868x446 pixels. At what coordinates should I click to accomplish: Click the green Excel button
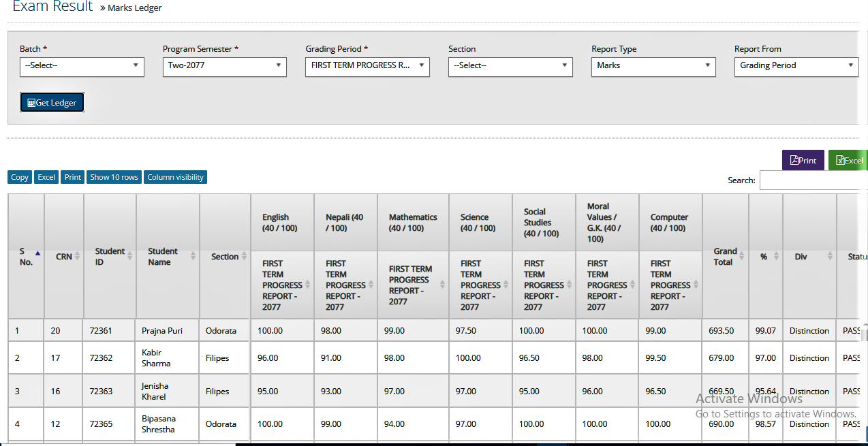pos(848,161)
